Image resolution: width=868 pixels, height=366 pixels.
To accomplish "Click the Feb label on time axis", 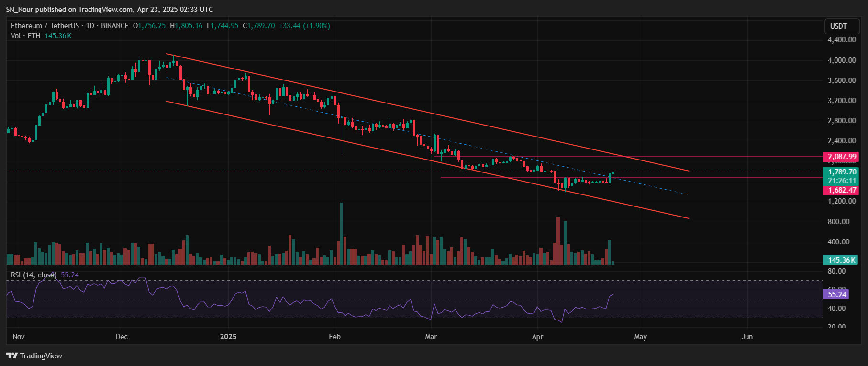I will pyautogui.click(x=334, y=337).
